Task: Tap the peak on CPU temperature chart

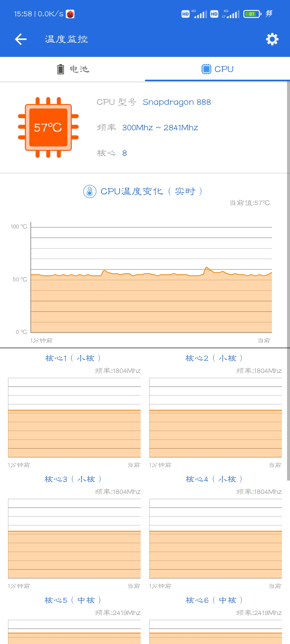Action: coord(206,268)
